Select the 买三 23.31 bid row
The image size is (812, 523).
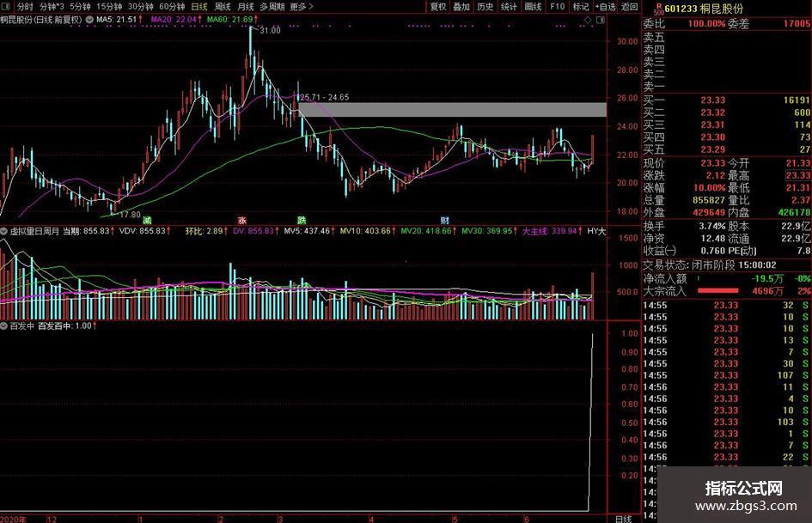(x=726, y=125)
